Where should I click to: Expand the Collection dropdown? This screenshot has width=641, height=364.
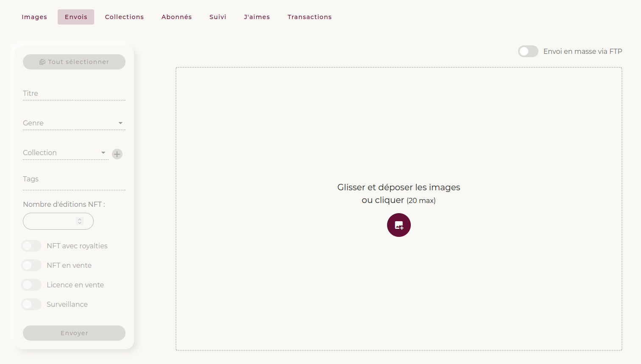[x=65, y=153]
